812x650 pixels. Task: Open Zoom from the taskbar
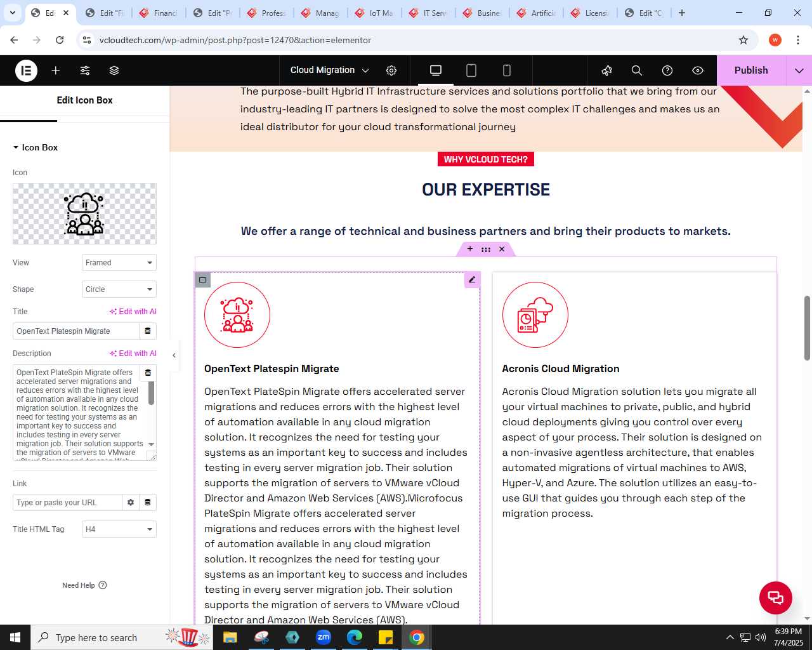(x=324, y=637)
